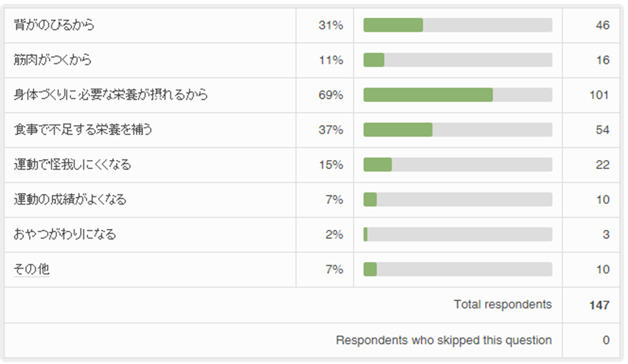
Task: Click the おやつがわりになる row label
Action: pos(65,234)
